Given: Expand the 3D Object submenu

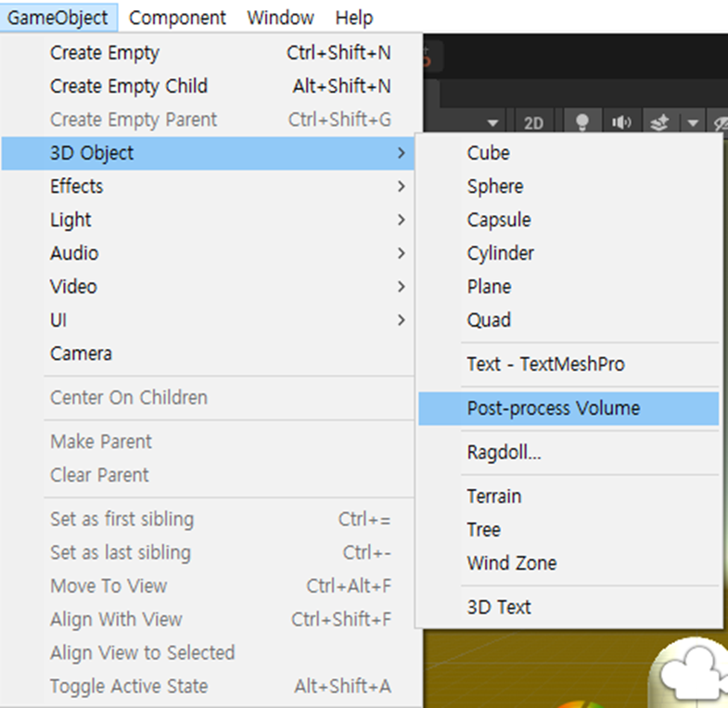Looking at the screenshot, I should tap(209, 153).
